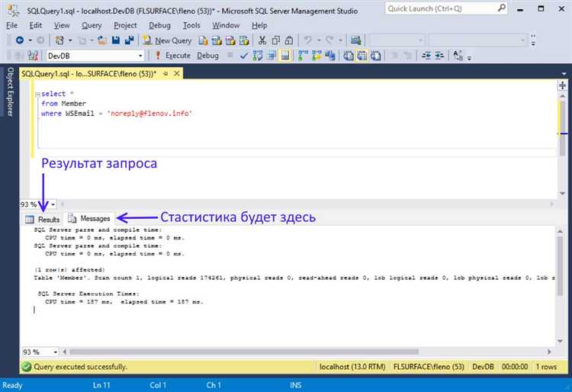Click the messages pane horizontal scrollbar
This screenshot has height=392, width=572.
[305, 352]
